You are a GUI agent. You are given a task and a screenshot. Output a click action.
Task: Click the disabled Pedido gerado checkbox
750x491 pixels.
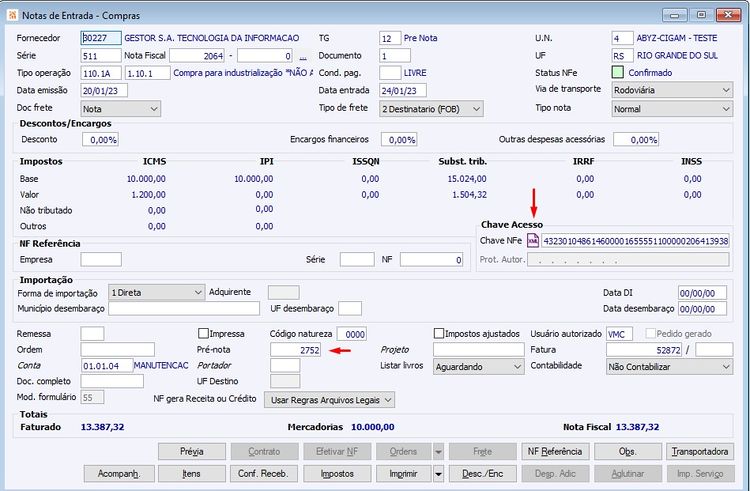point(650,333)
